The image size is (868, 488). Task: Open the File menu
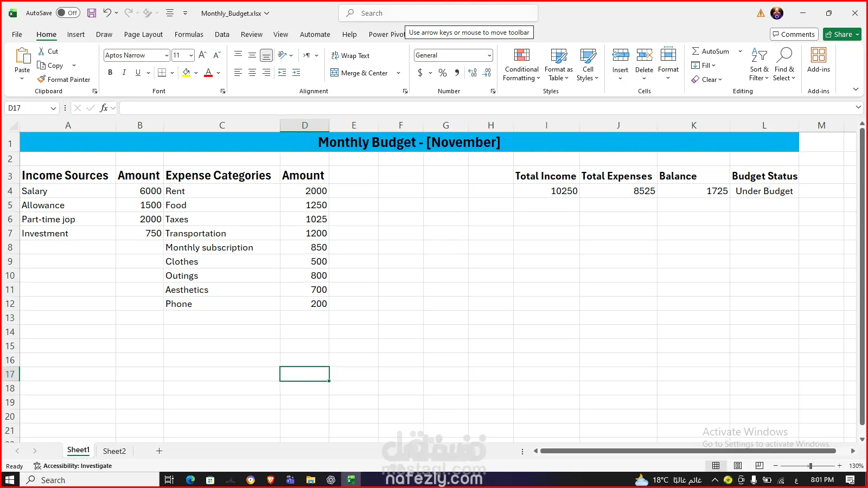coord(17,34)
